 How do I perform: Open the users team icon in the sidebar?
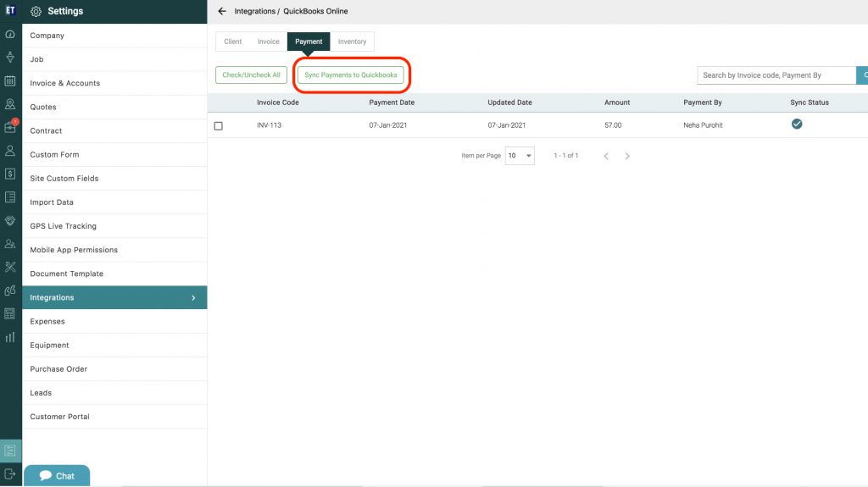coord(10,244)
